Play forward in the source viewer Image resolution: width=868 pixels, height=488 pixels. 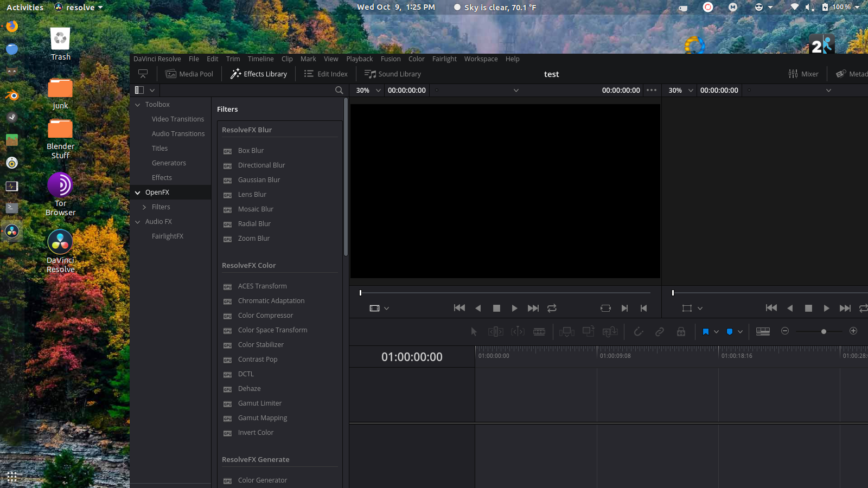514,308
